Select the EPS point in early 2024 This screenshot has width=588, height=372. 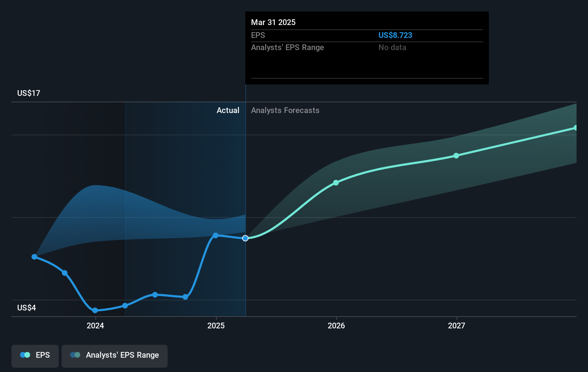pyautogui.click(x=125, y=305)
